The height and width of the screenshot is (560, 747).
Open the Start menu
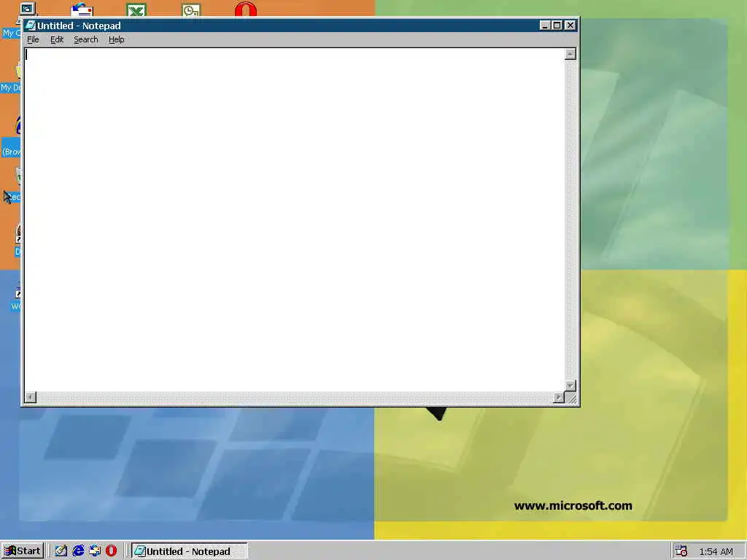[23, 551]
